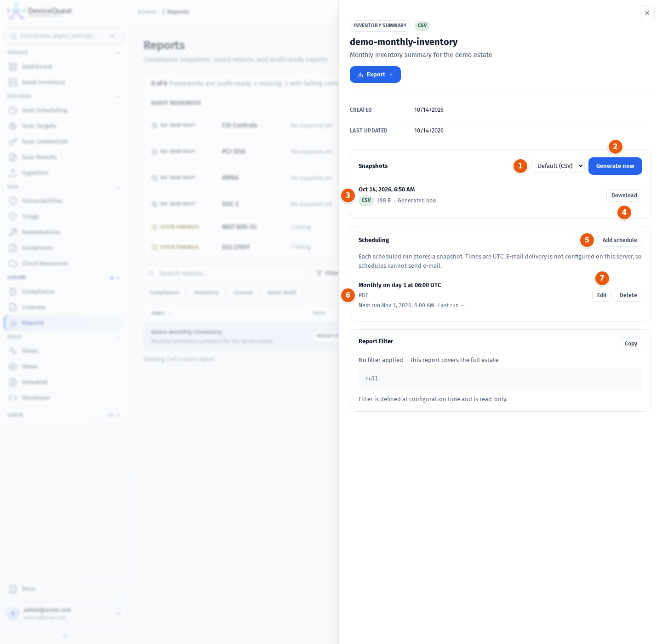
Task: Focus the 'Find assets, pages, settings' search box
Action: [63, 36]
